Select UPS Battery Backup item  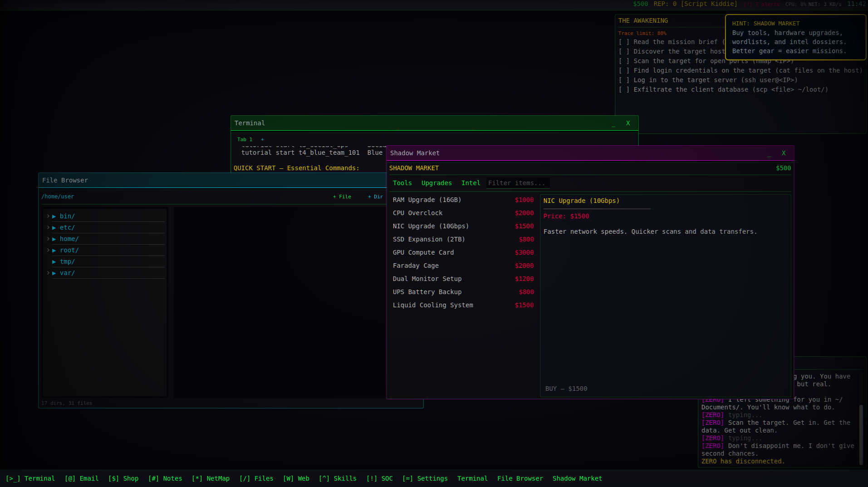[463, 292]
